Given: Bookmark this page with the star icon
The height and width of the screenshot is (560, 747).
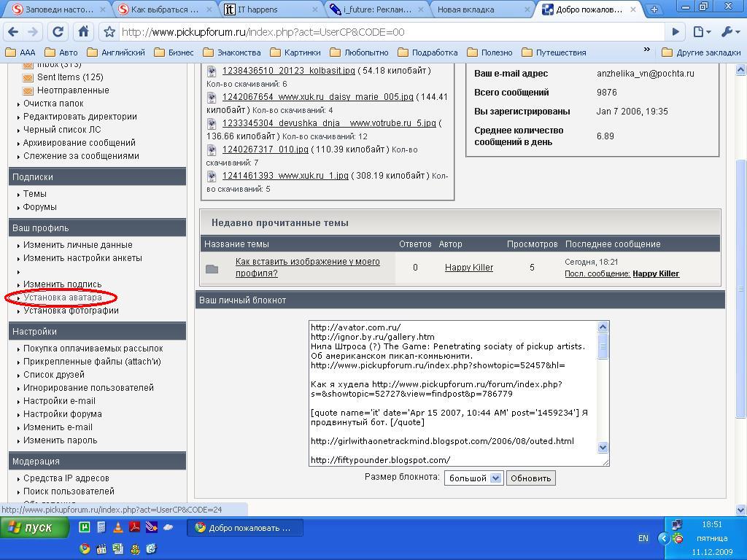Looking at the screenshot, I should click(x=109, y=32).
